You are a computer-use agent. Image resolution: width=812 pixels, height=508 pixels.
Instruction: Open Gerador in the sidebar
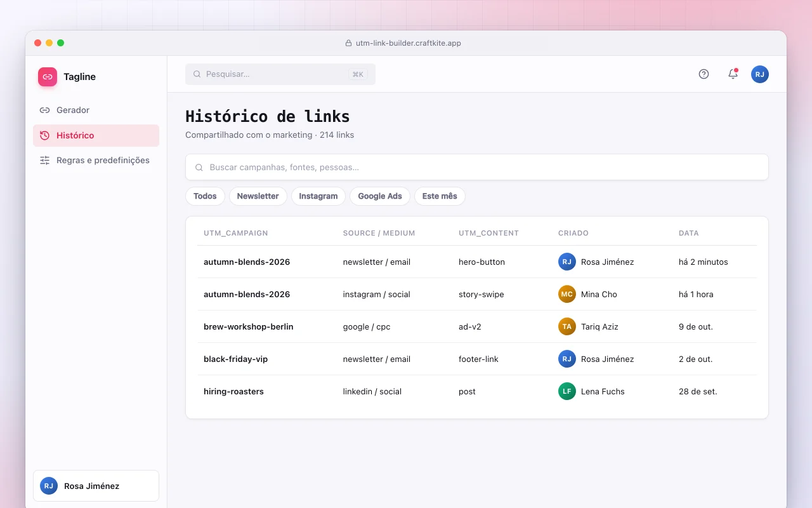[96, 110]
